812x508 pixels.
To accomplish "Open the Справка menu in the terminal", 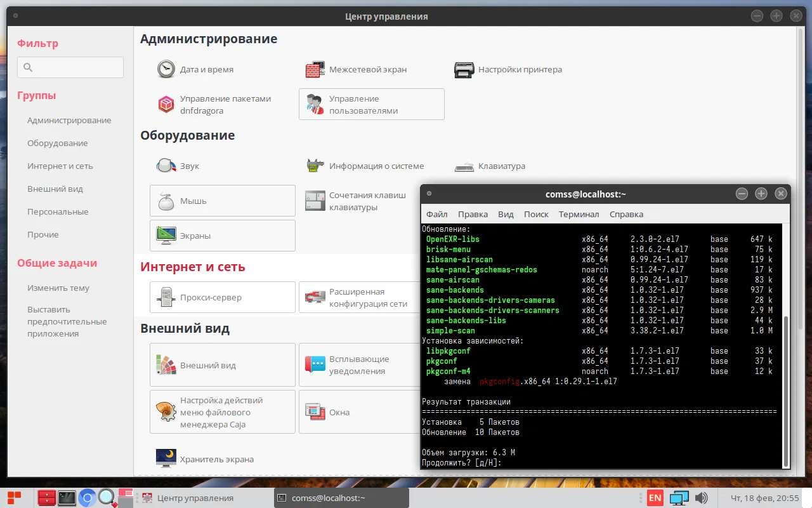I will (626, 214).
